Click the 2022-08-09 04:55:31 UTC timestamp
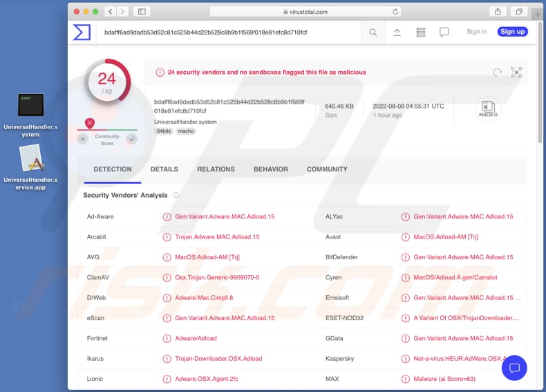This screenshot has width=546, height=392. click(408, 106)
